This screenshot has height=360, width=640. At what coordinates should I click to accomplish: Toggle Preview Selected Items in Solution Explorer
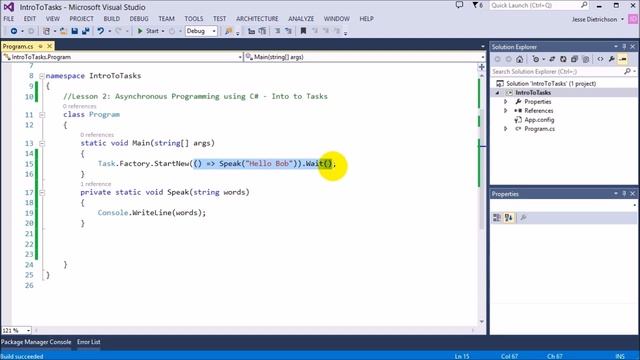point(623,59)
